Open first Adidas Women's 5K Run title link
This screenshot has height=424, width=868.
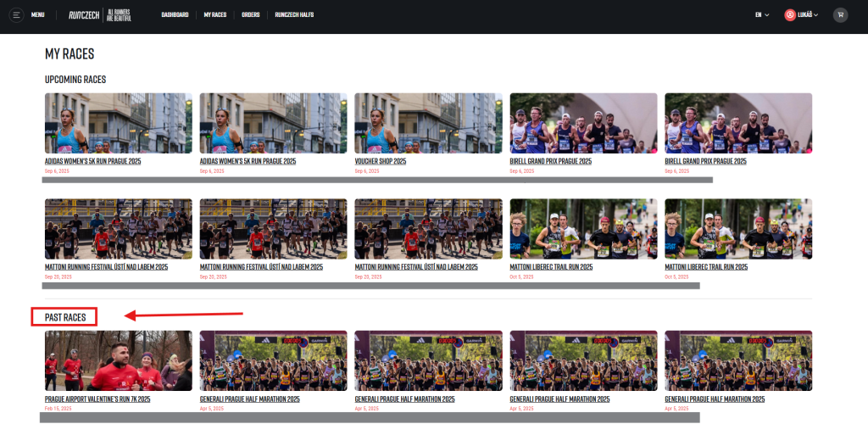tap(93, 161)
